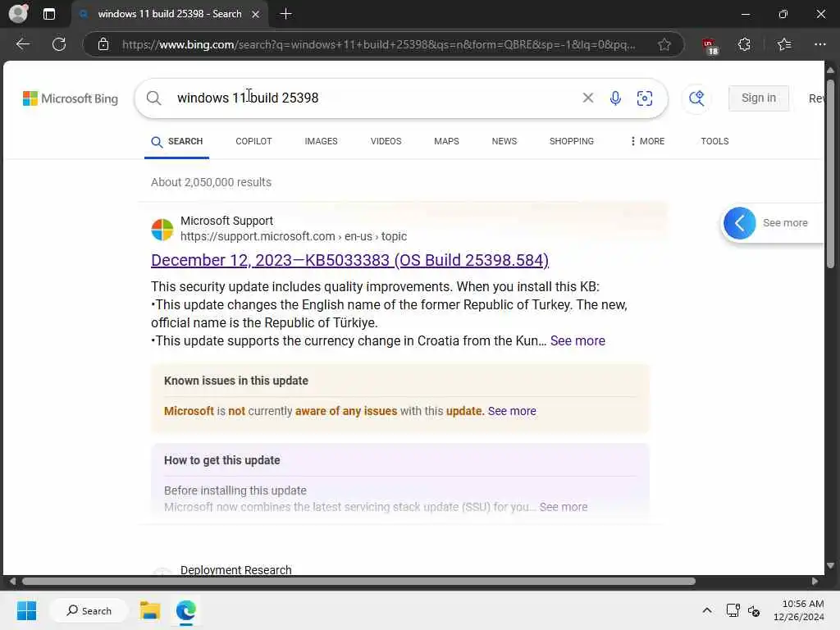Click the network display tray icon
Screen dimensions: 840x630
(733, 610)
